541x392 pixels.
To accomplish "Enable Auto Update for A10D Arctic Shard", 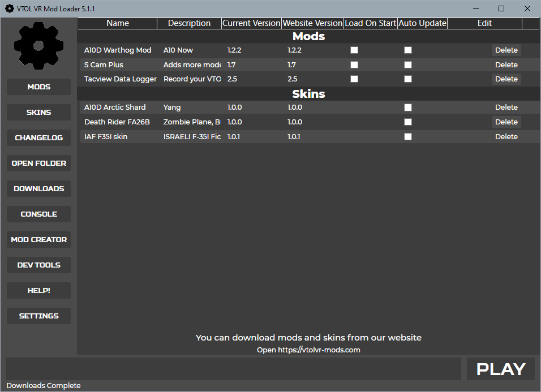I will pos(408,107).
